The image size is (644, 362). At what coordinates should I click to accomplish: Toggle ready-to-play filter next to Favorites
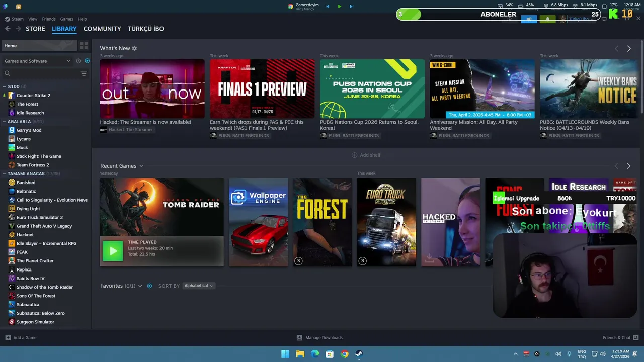point(149,286)
